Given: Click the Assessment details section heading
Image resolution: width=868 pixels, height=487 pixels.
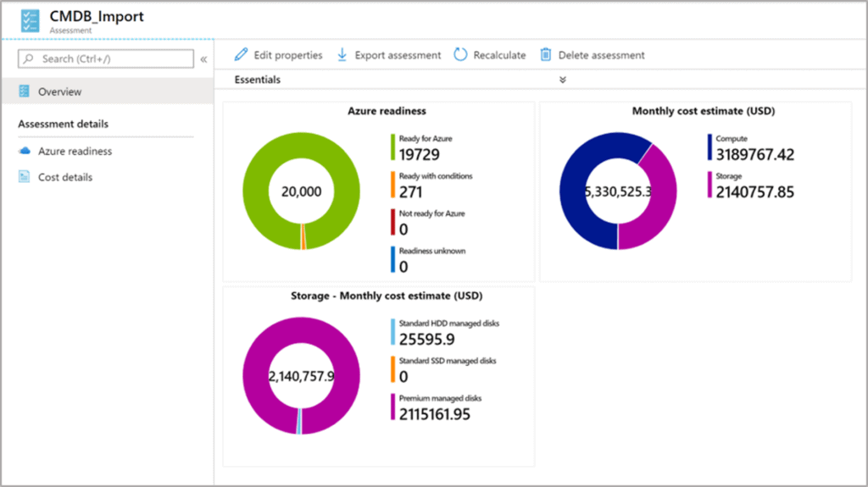Looking at the screenshot, I should pos(63,124).
